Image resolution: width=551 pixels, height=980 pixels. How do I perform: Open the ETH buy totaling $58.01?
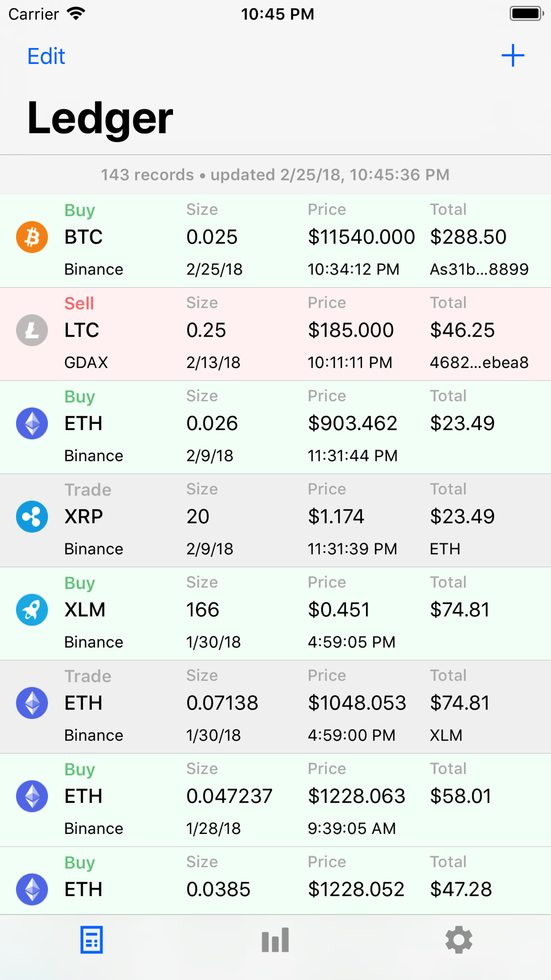[275, 799]
